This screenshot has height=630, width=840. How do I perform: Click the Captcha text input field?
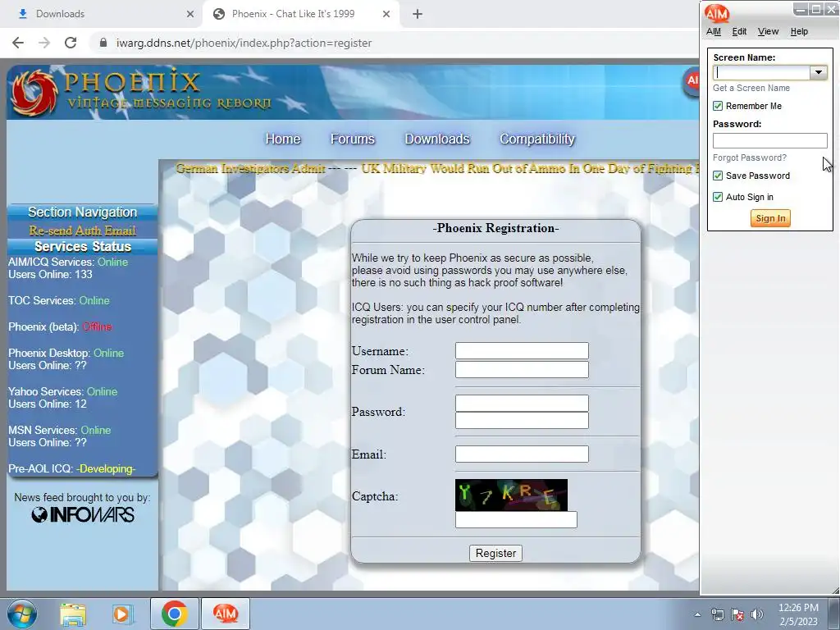point(516,519)
